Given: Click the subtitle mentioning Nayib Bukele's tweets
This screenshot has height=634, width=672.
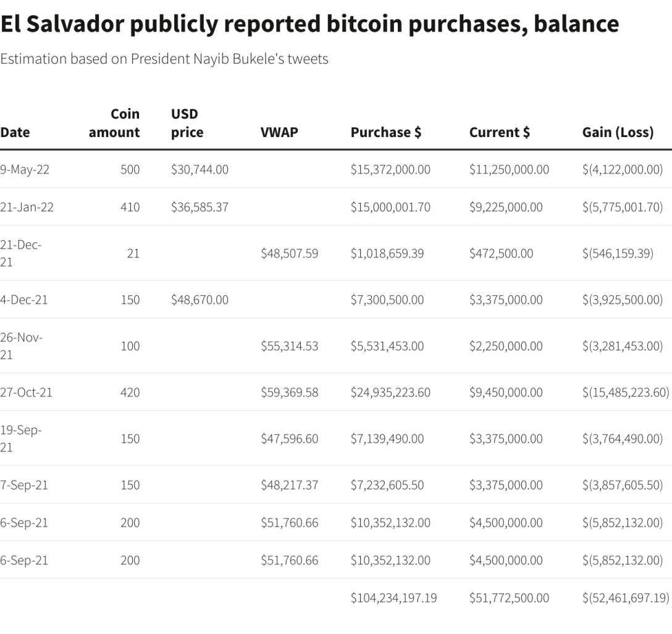Looking at the screenshot, I should pos(164,59).
